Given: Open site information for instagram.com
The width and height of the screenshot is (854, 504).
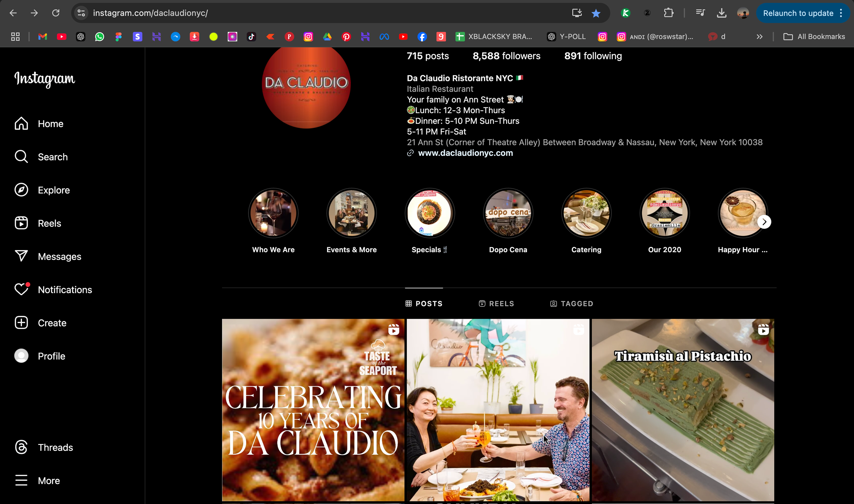Looking at the screenshot, I should pyautogui.click(x=81, y=13).
